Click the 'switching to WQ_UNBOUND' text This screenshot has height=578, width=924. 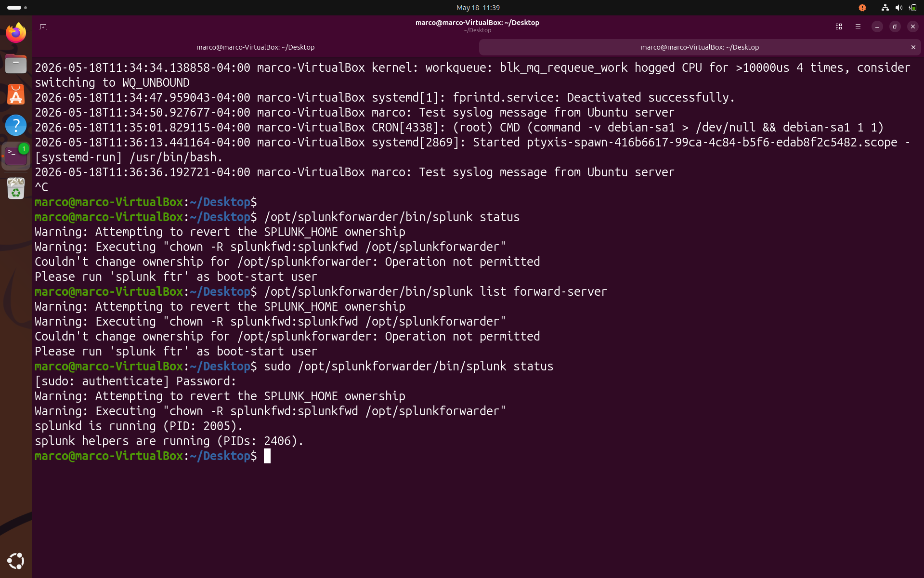[x=112, y=82]
